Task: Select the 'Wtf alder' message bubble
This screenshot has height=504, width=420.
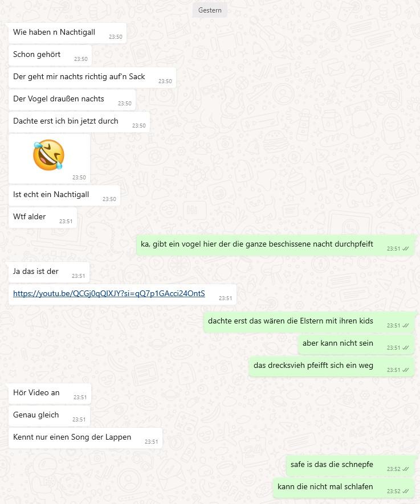Action: [x=42, y=218]
